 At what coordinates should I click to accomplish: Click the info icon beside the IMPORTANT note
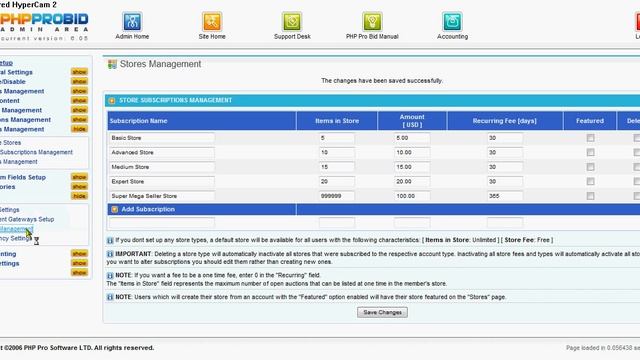(110, 254)
